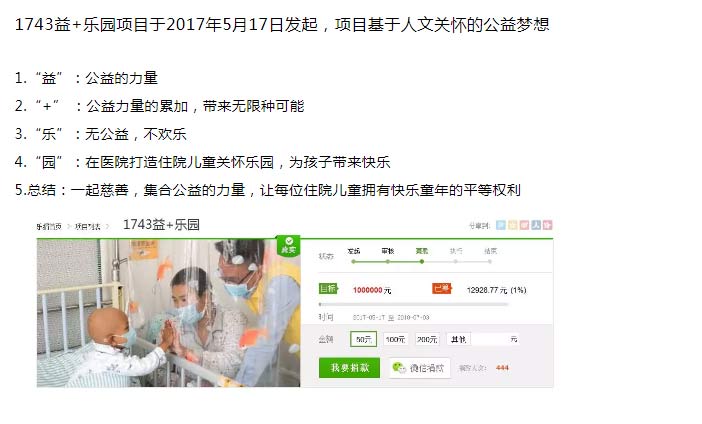The width and height of the screenshot is (702, 424).
Task: Click the hospital child project photo
Action: pyautogui.click(x=168, y=313)
